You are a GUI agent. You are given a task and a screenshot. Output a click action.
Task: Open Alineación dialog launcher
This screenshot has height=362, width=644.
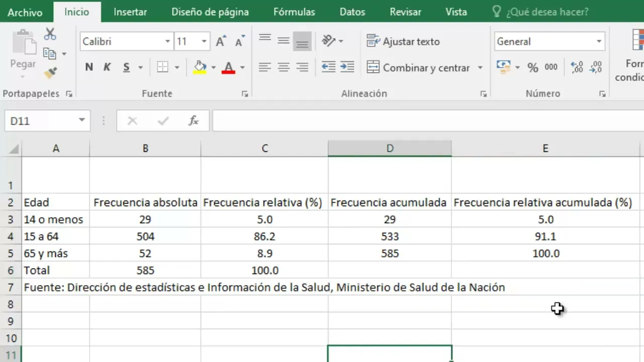tap(484, 94)
